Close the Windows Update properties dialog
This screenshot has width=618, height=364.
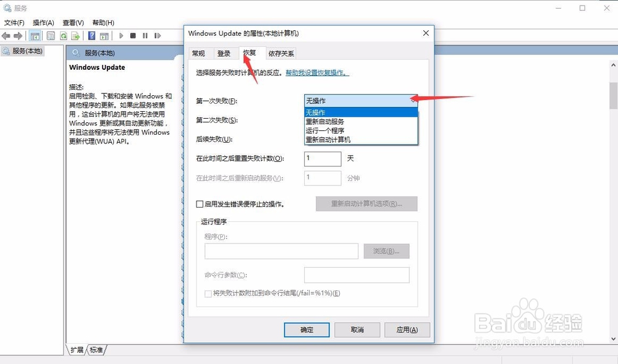[426, 33]
